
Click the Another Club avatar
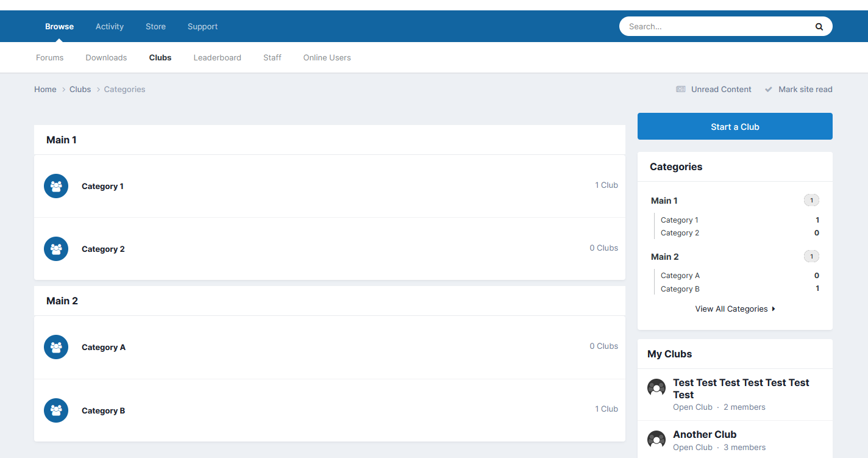point(656,440)
